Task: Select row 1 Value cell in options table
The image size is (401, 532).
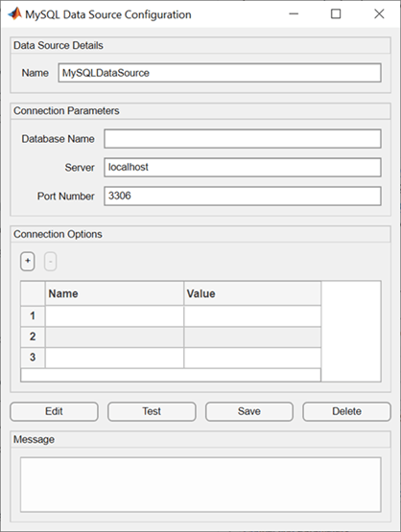Action: [252, 316]
